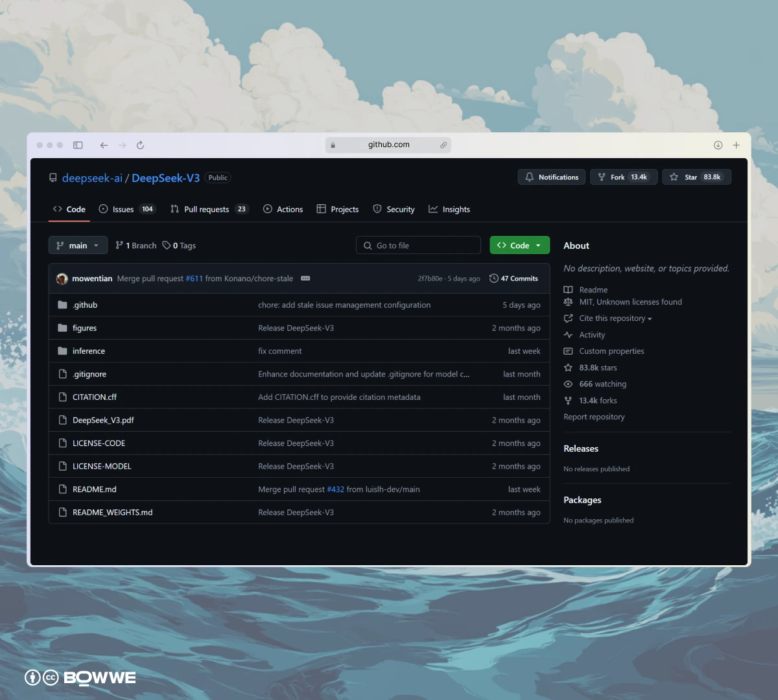This screenshot has height=700, width=778.
Task: Click the address bar showing github.com
Action: (388, 145)
